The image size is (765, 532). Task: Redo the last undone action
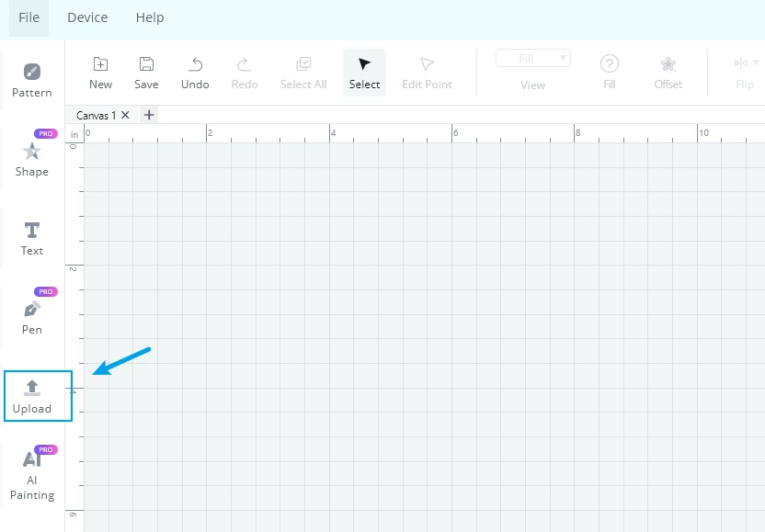pyautogui.click(x=245, y=73)
